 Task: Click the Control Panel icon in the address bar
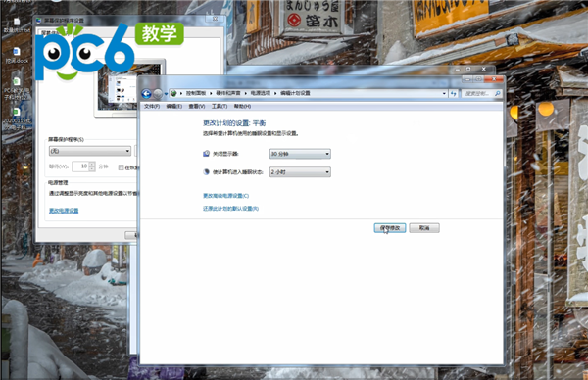[173, 93]
